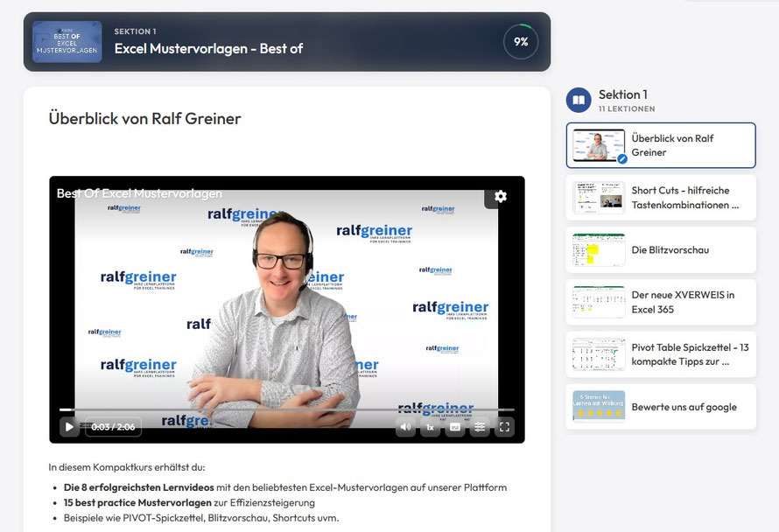The image size is (779, 532).
Task: Change the 1x playback speed
Action: [x=431, y=427]
